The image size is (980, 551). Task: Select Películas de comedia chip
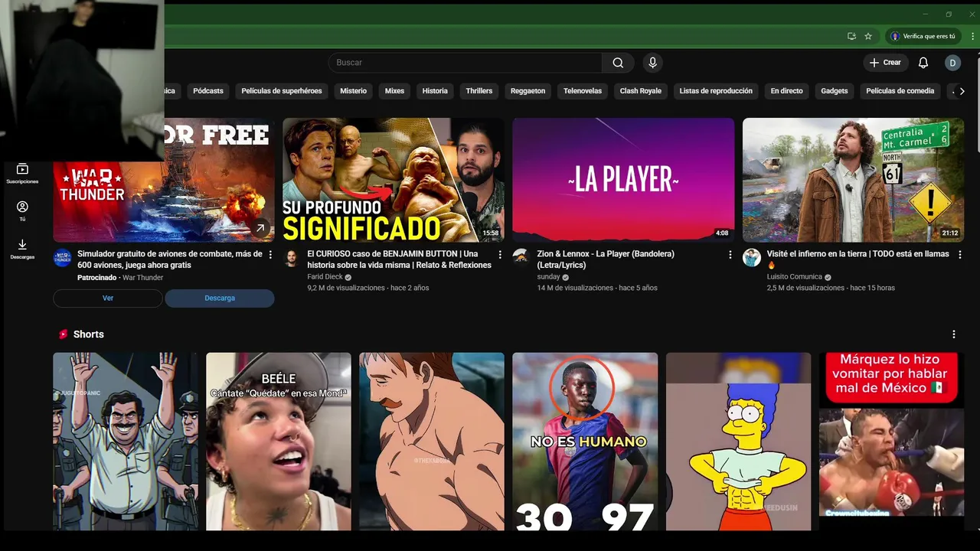(x=900, y=91)
